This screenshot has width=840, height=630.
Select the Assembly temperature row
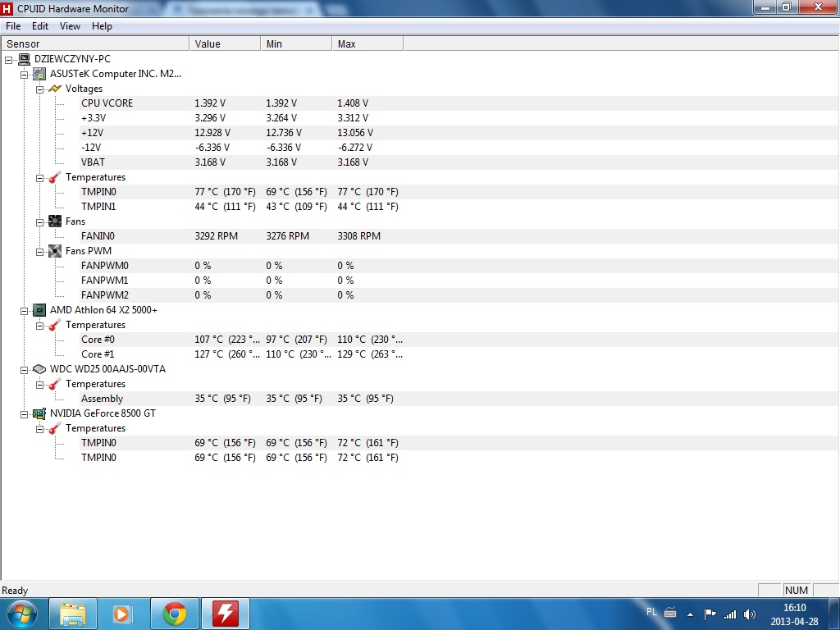[x=459, y=399]
